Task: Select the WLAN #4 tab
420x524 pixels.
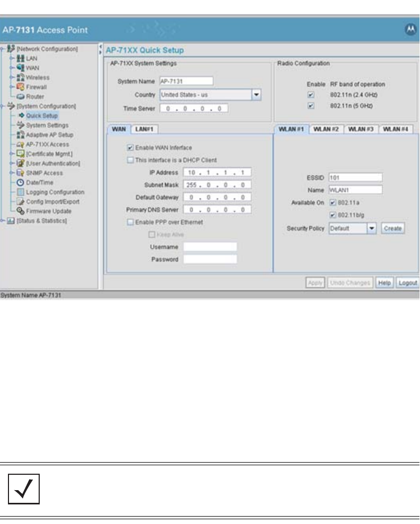Action: tap(396, 129)
